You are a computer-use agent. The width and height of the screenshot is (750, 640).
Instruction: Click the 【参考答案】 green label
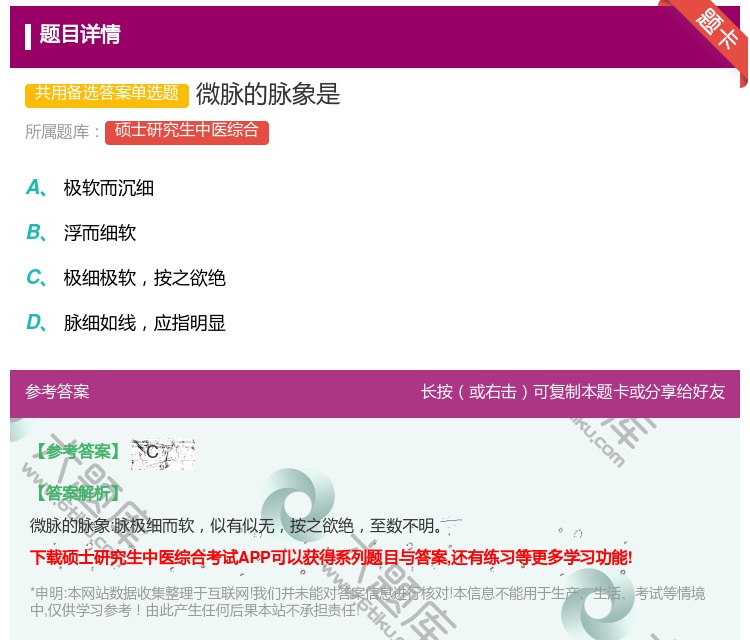pos(78,452)
